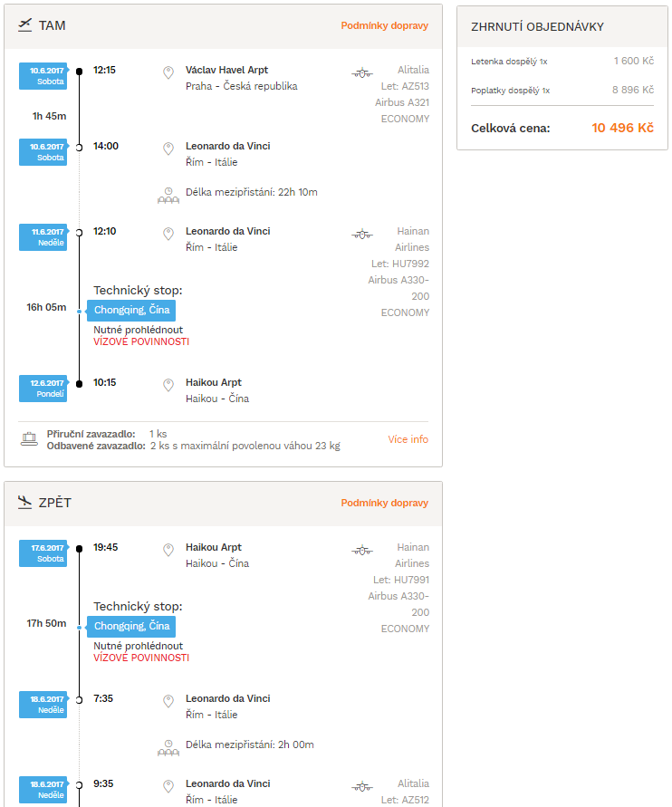Click VÍZOVÉ POVINNOSTI under return Chongqing stop

point(141,658)
